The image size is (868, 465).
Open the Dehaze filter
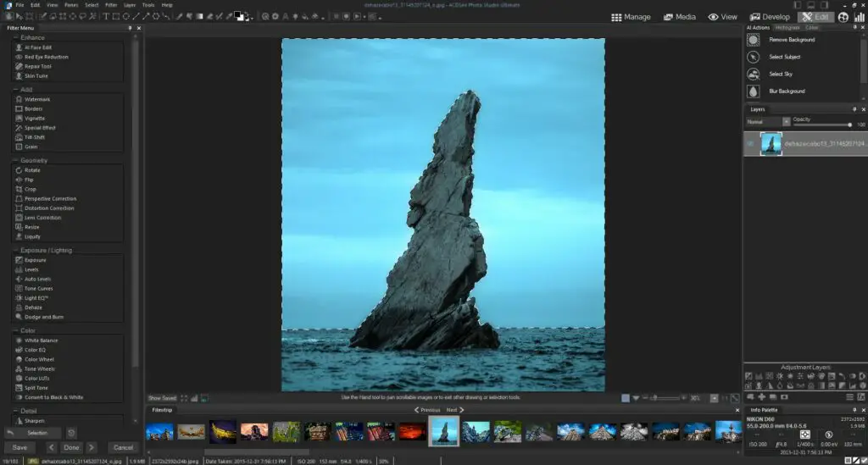[33, 307]
